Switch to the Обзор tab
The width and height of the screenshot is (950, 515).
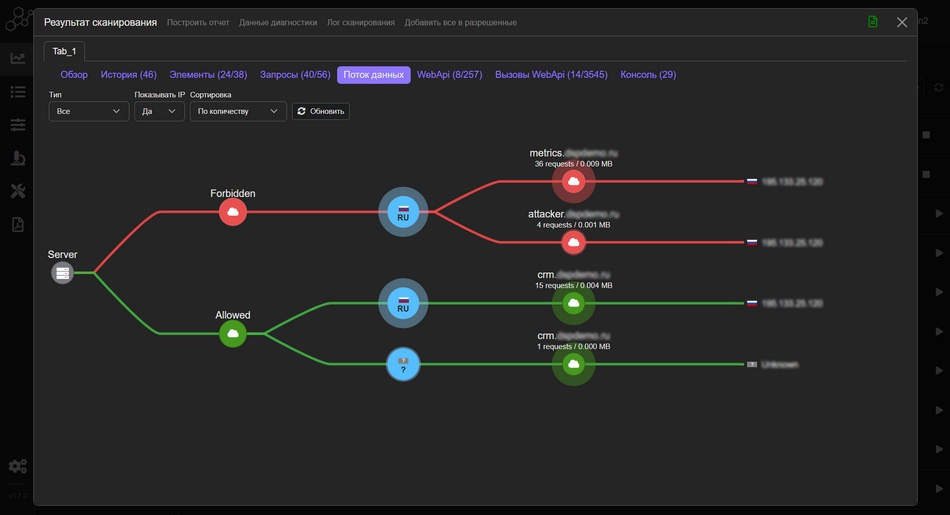pyautogui.click(x=74, y=75)
